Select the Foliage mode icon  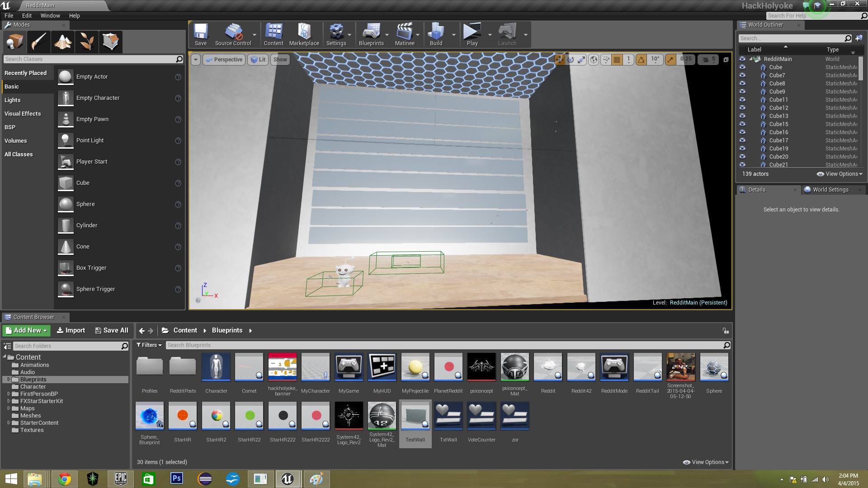[x=87, y=42]
